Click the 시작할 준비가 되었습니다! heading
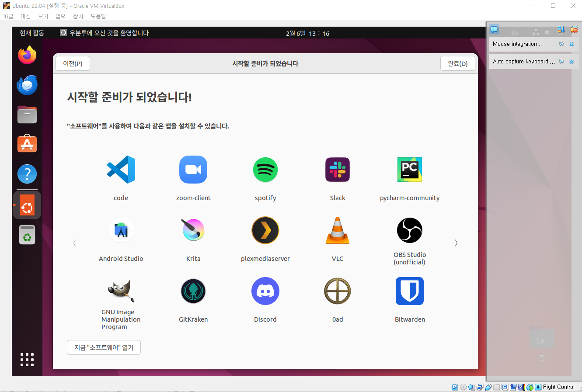 click(x=129, y=97)
